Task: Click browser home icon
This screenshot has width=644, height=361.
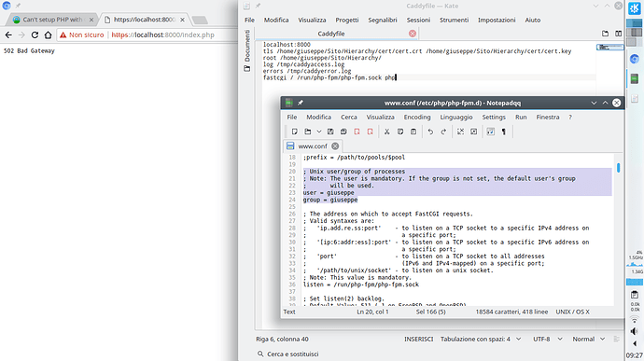Action: tap(48, 35)
